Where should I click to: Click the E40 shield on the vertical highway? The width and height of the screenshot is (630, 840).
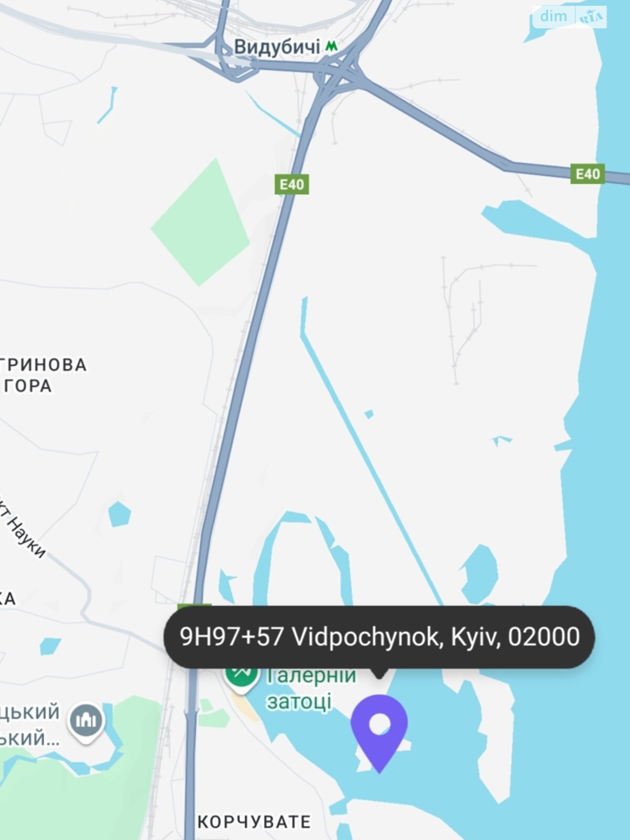coord(291,184)
